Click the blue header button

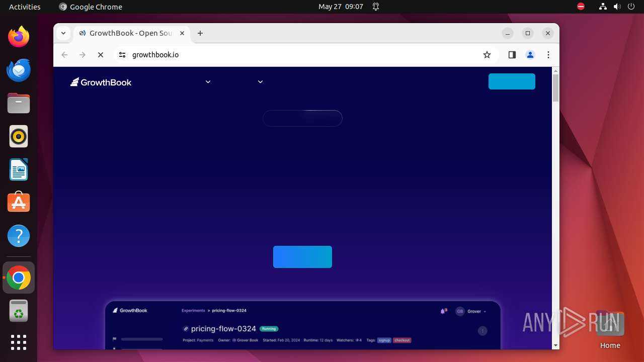(x=512, y=81)
